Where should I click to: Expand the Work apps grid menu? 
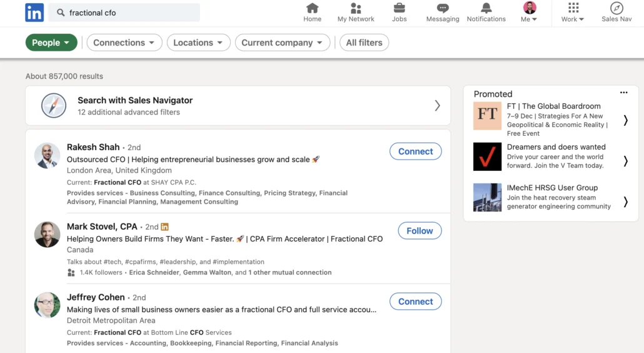click(x=573, y=13)
